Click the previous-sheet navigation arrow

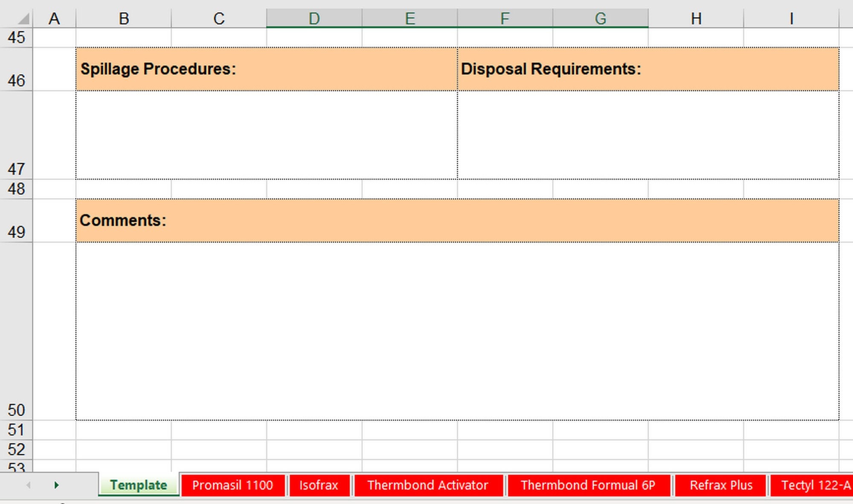(x=27, y=485)
